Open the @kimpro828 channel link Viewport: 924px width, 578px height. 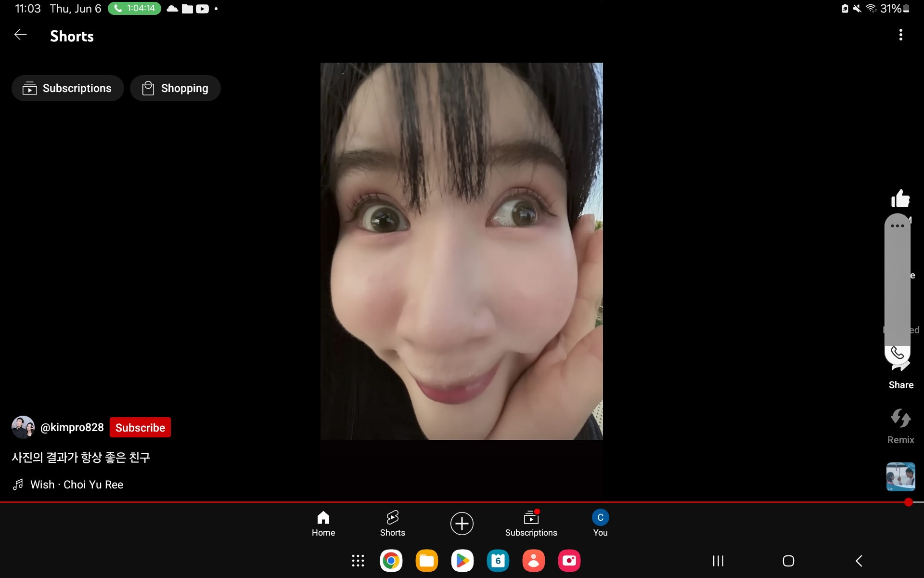[72, 428]
